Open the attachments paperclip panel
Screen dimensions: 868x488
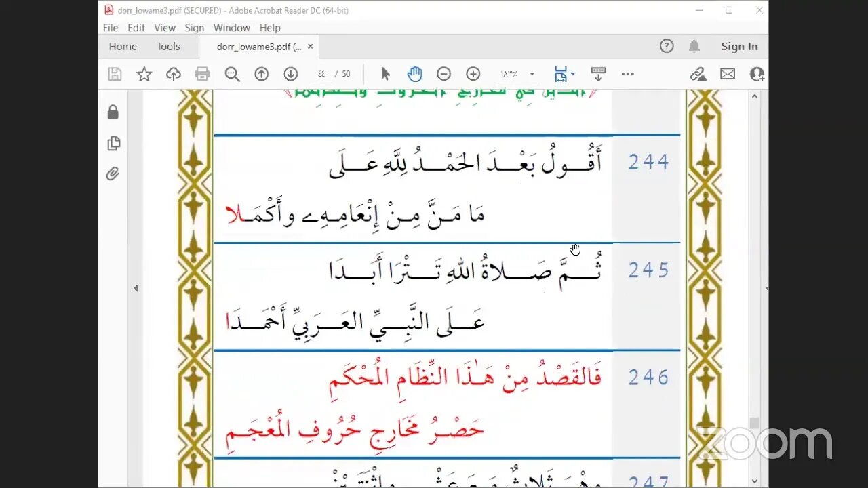coord(113,174)
